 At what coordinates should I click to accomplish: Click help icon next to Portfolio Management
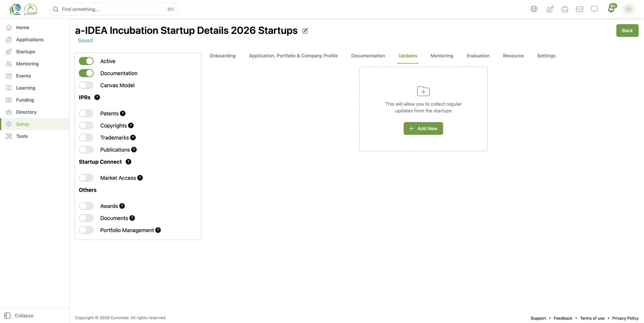158,230
